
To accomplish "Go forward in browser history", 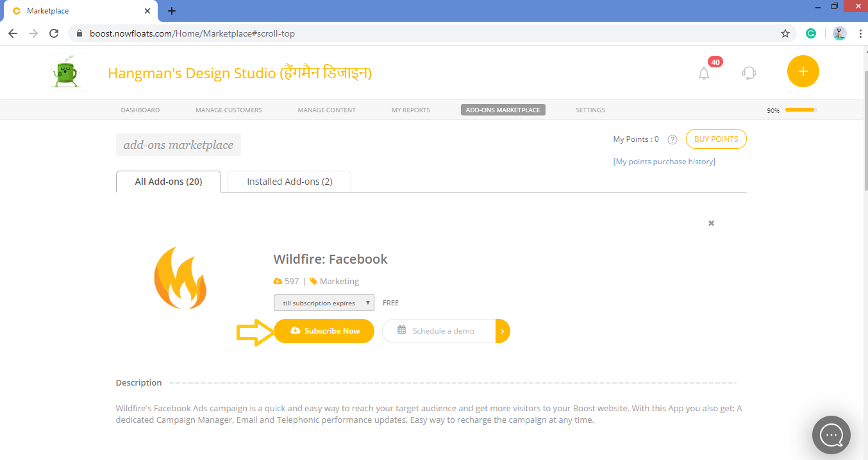I will 33,33.
